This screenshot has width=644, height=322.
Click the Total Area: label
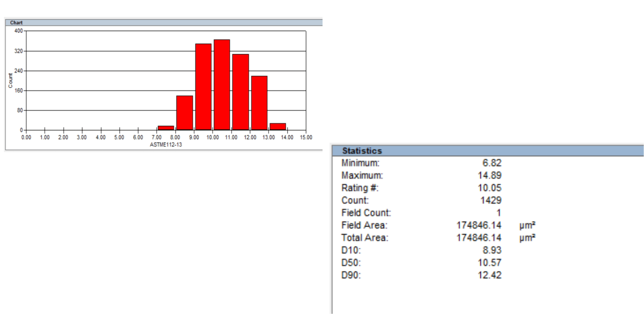click(365, 238)
